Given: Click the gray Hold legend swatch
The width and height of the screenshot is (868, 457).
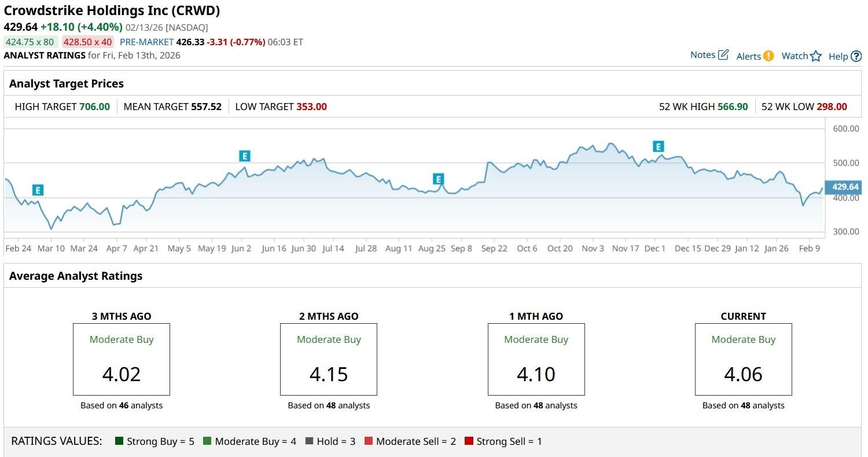Looking at the screenshot, I should click(x=309, y=441).
